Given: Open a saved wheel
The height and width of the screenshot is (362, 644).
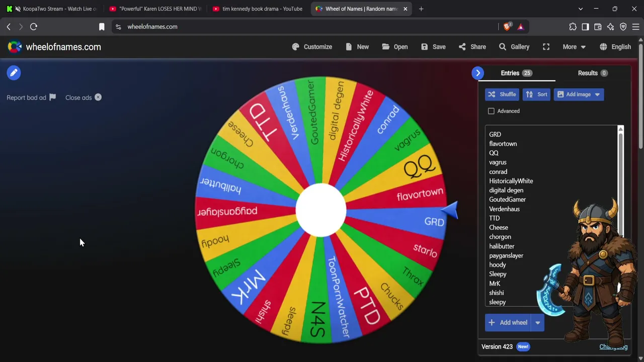Looking at the screenshot, I should pos(394,47).
